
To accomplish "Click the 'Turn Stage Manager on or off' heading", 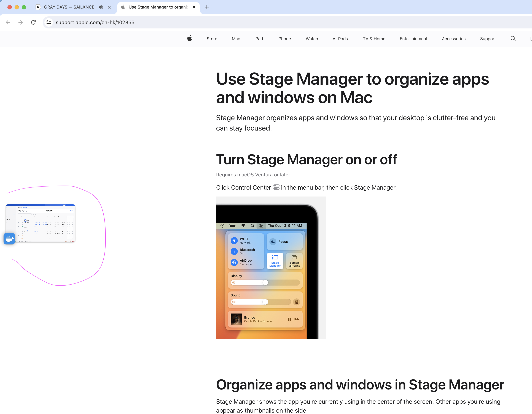I will point(307,160).
